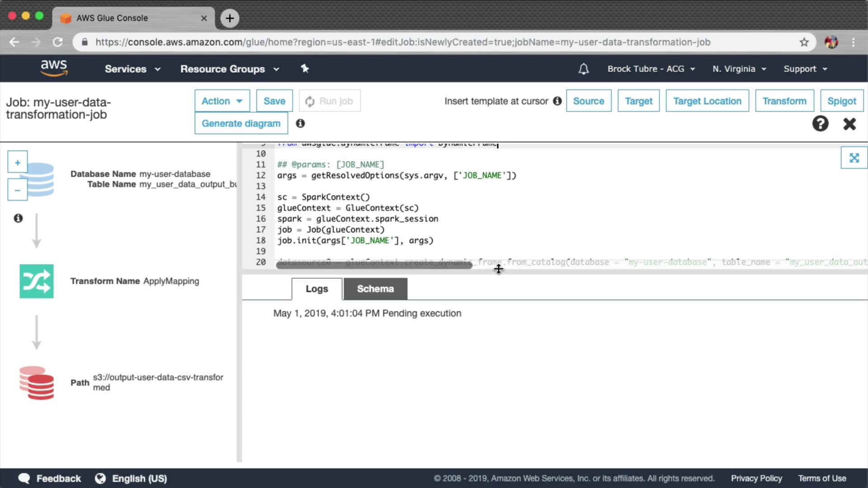Expand script editor to fullscreen
The width and height of the screenshot is (868, 488).
coord(854,158)
